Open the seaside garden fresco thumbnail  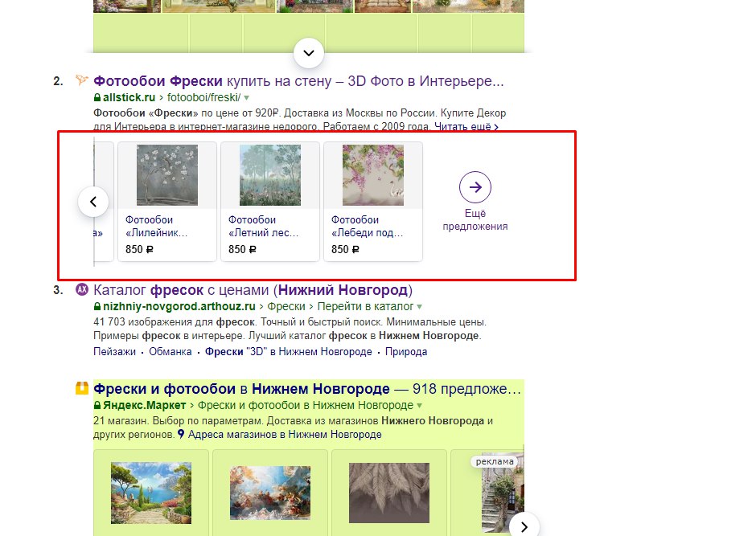point(151,493)
